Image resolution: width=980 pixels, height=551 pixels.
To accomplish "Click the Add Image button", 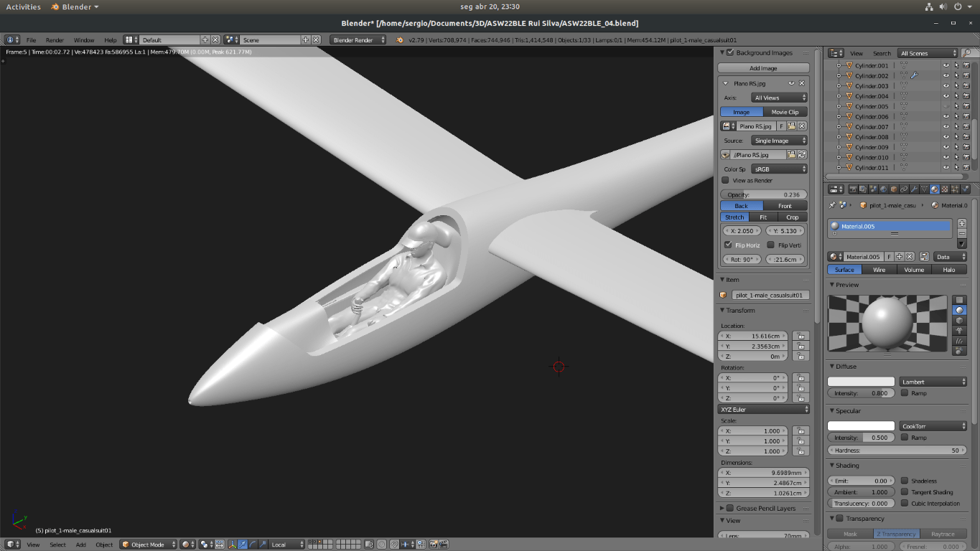I will point(763,68).
